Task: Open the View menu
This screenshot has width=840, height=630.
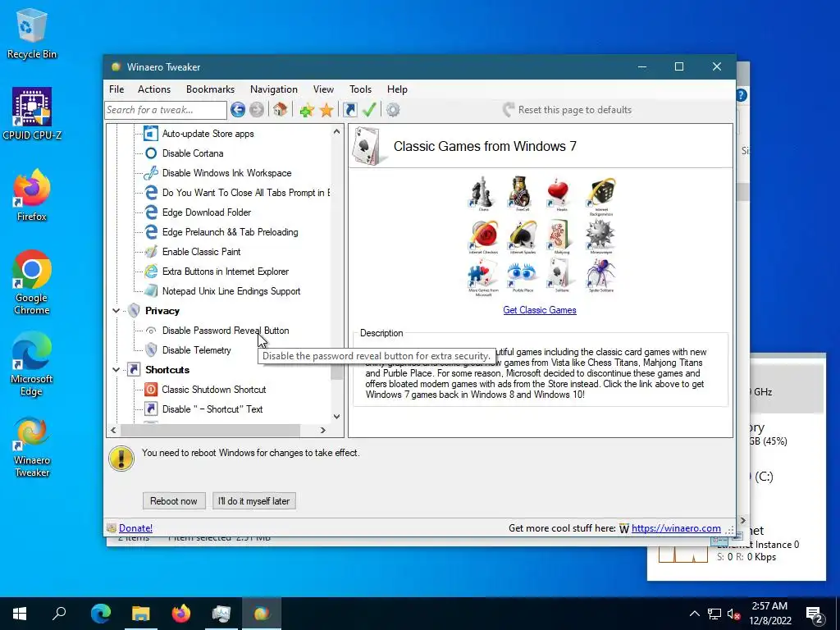Action: click(323, 89)
